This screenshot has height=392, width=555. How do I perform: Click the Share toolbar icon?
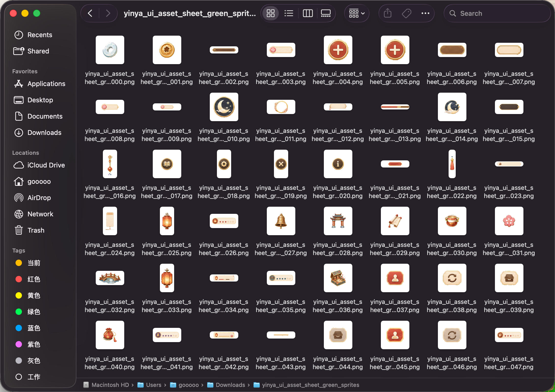pos(387,13)
